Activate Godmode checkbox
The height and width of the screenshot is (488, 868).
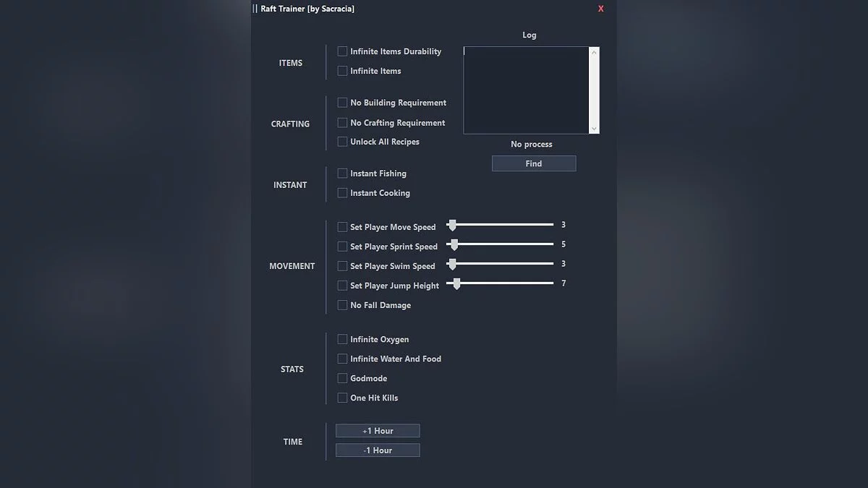[342, 378]
